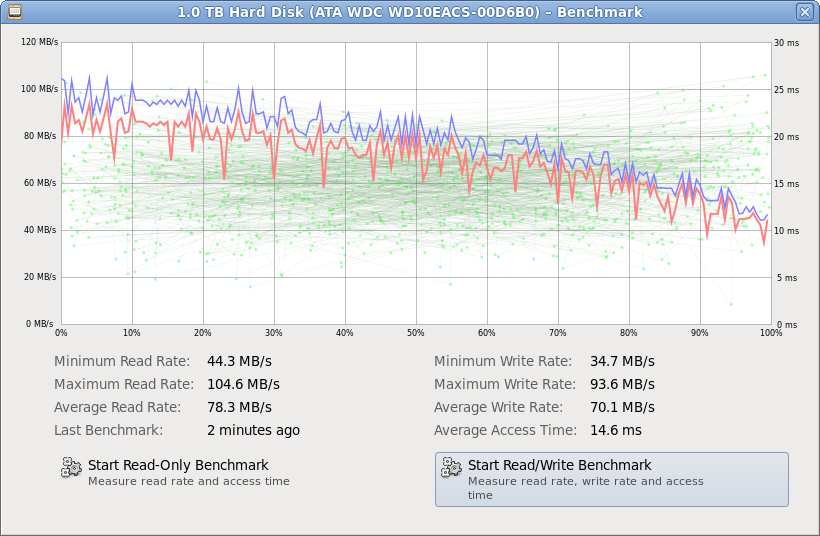Click 'Measure read rate and access time' description
Screen dimensions: 820x536
(189, 481)
